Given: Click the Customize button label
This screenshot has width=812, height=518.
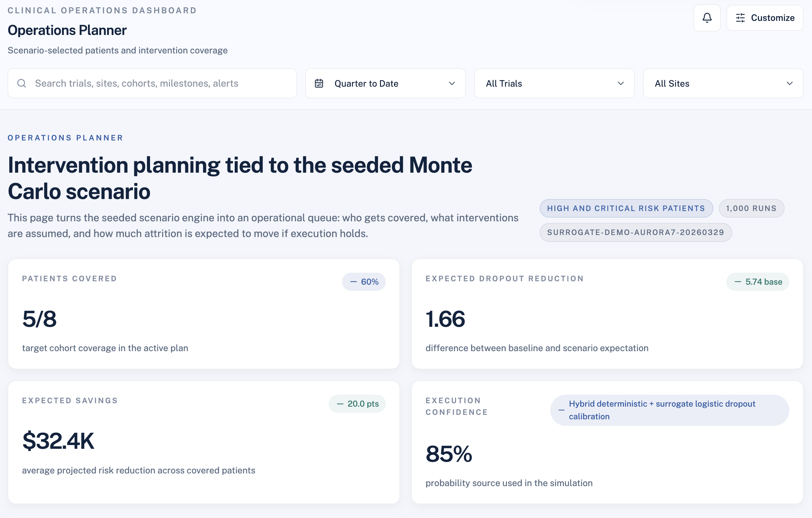Looking at the screenshot, I should tap(773, 18).
